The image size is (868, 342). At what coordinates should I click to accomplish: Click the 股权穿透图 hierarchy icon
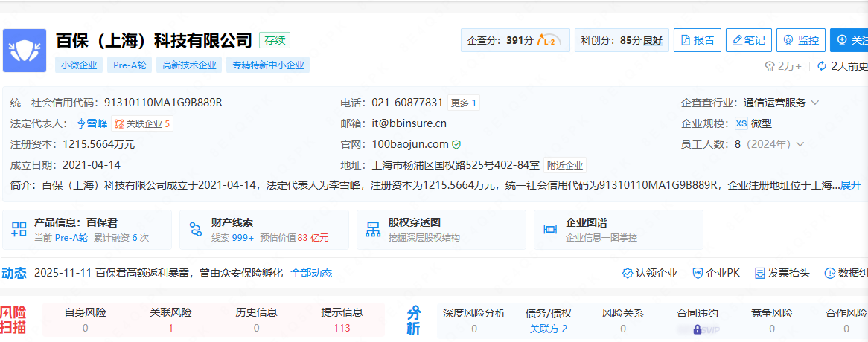373,229
